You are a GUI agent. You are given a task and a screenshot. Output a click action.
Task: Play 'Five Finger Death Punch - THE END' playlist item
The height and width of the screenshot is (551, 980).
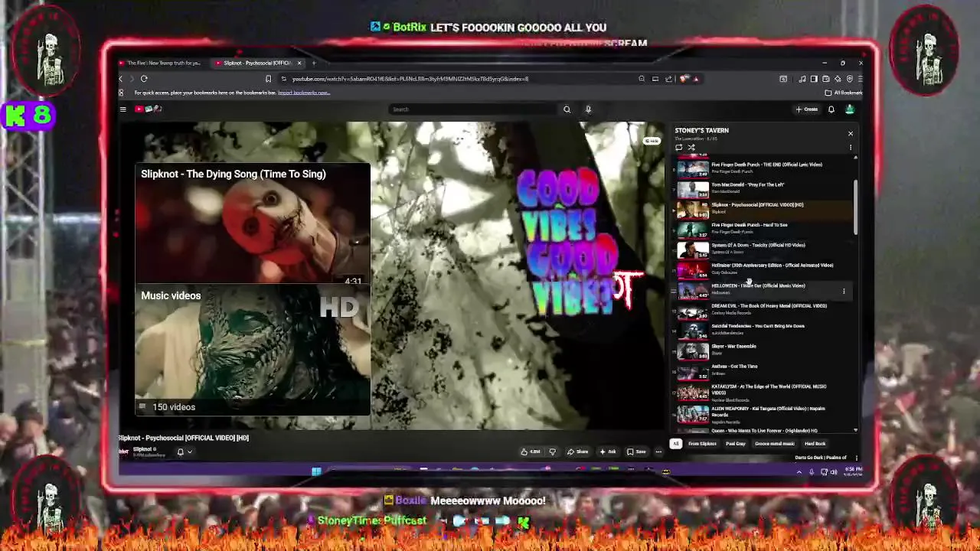763,168
